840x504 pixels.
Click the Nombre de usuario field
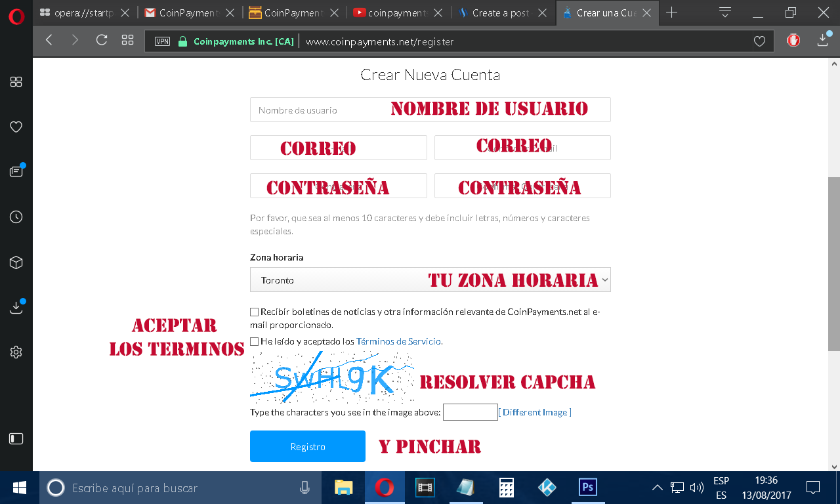coord(430,110)
